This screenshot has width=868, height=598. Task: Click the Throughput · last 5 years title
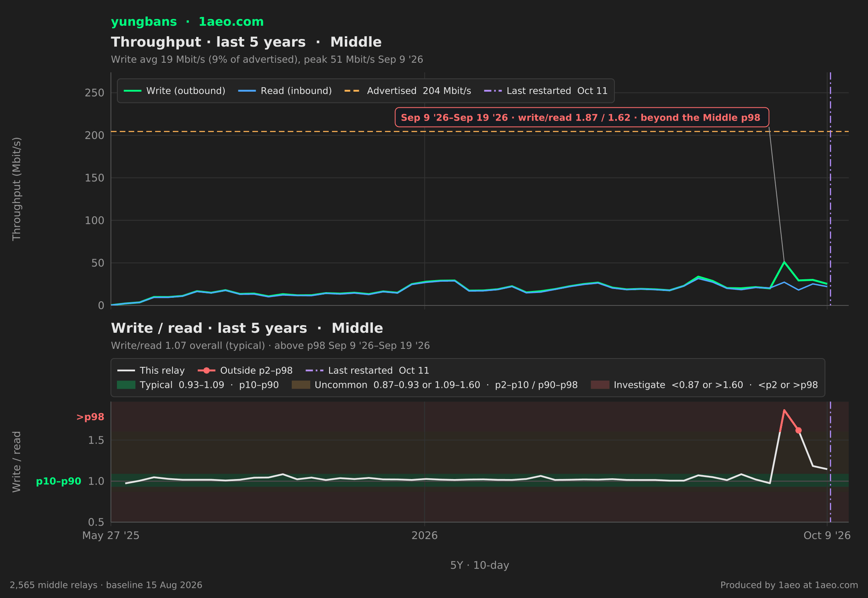coord(246,42)
